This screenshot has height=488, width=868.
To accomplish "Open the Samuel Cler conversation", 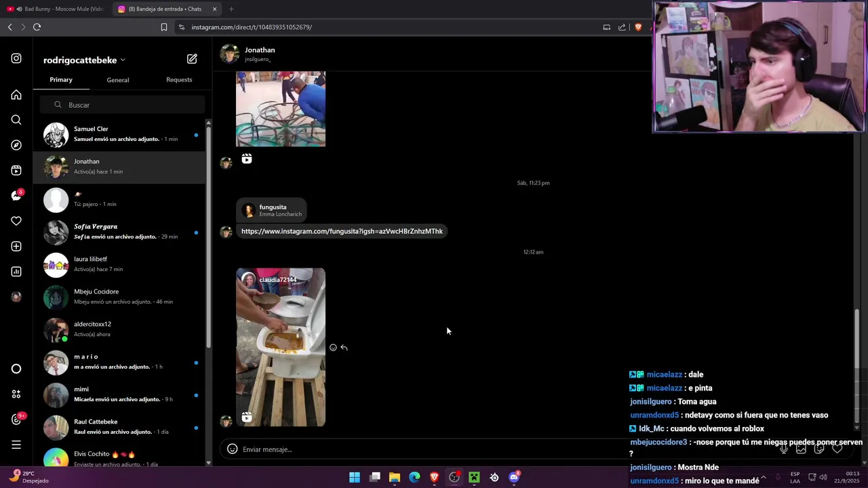I will click(121, 134).
